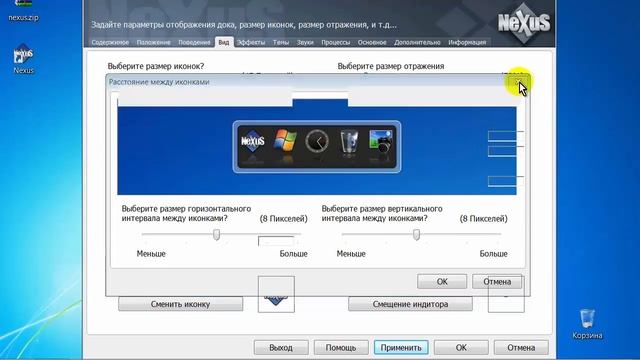Click OK in the main Nexus settings window
This screenshot has height=360, width=640.
461,348
